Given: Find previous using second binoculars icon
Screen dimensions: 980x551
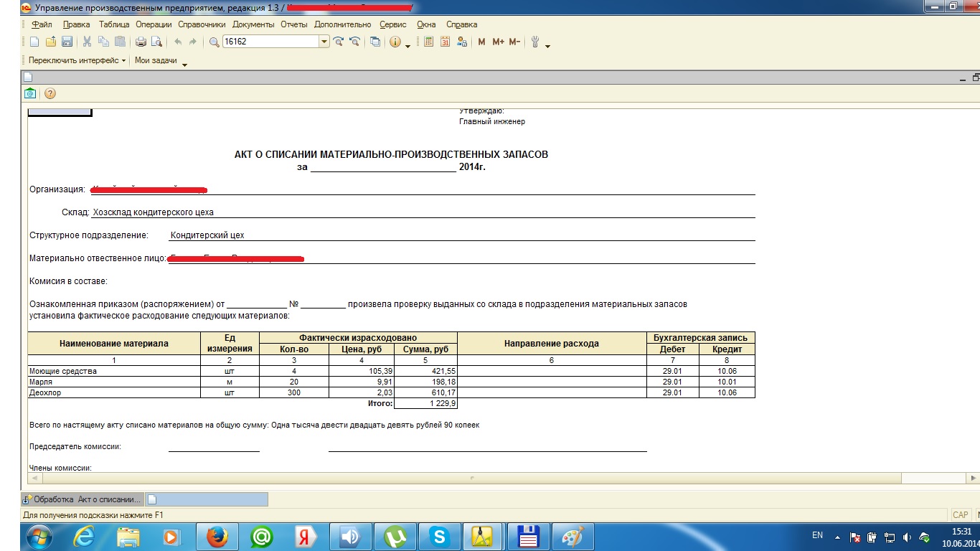Looking at the screenshot, I should pyautogui.click(x=354, y=42).
